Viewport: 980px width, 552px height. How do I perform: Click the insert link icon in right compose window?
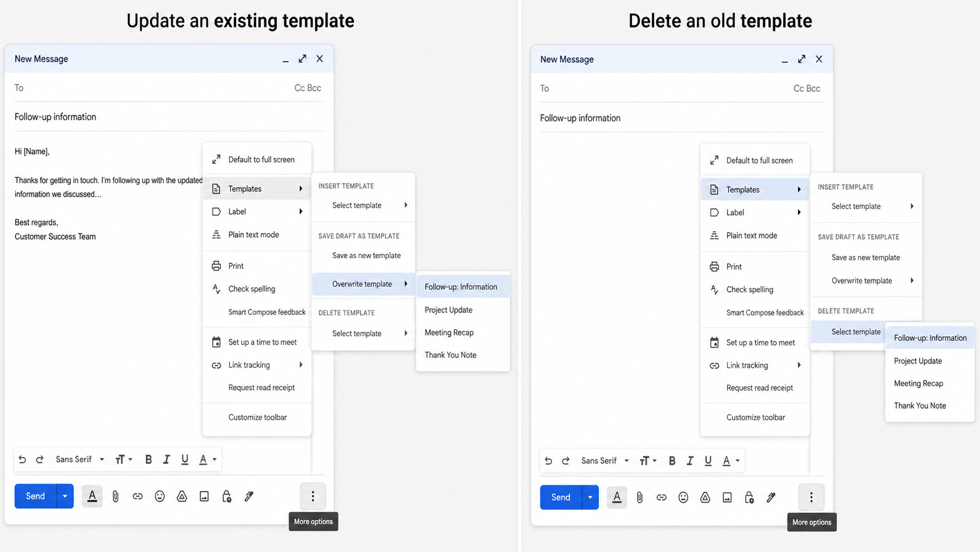(x=661, y=497)
